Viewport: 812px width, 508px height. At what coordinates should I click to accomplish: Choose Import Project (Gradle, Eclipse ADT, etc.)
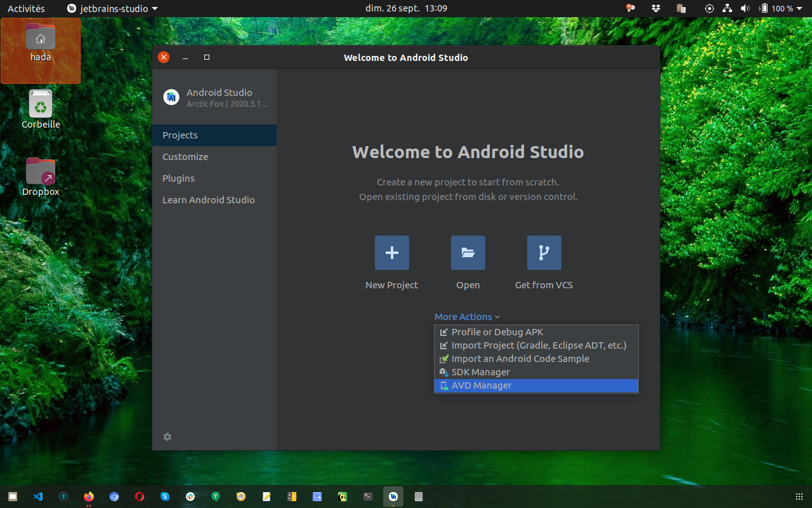(x=536, y=345)
